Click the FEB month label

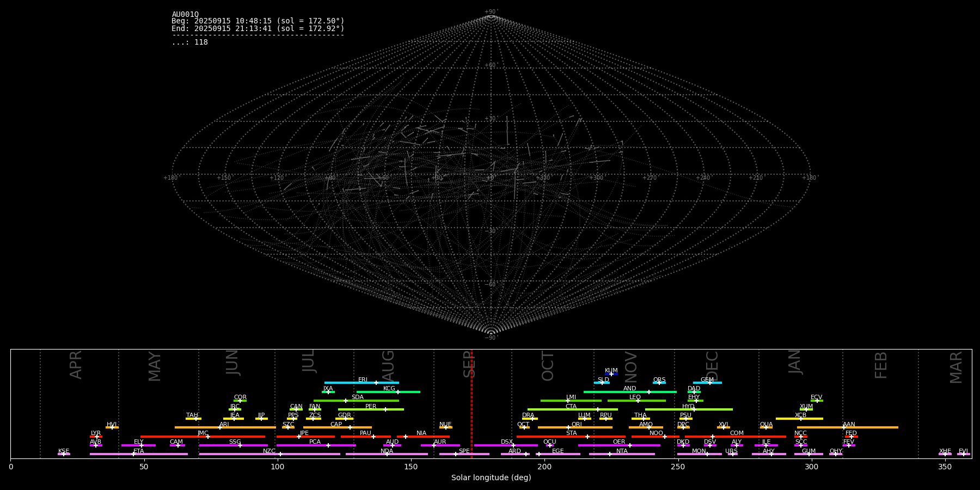(881, 365)
